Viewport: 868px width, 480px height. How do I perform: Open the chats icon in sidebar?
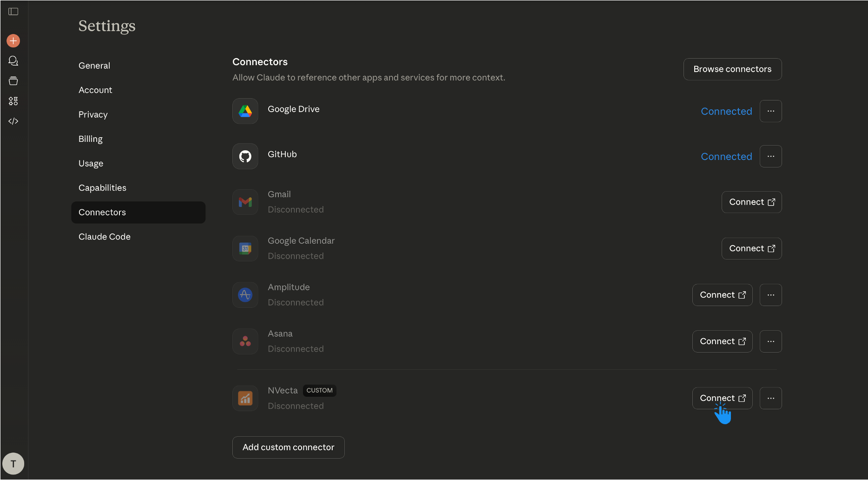tap(13, 61)
